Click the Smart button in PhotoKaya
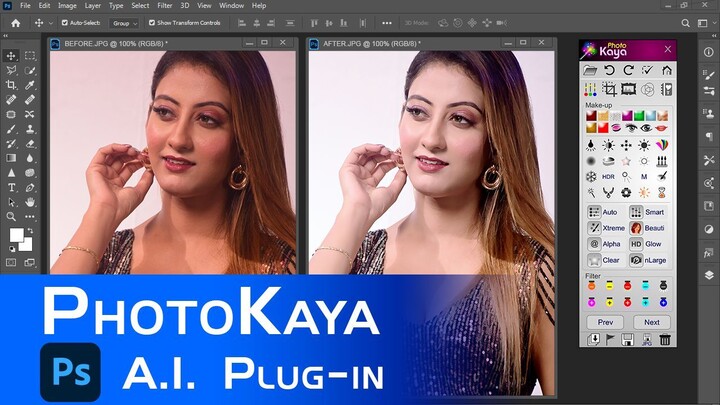The width and height of the screenshot is (720, 405). click(647, 212)
